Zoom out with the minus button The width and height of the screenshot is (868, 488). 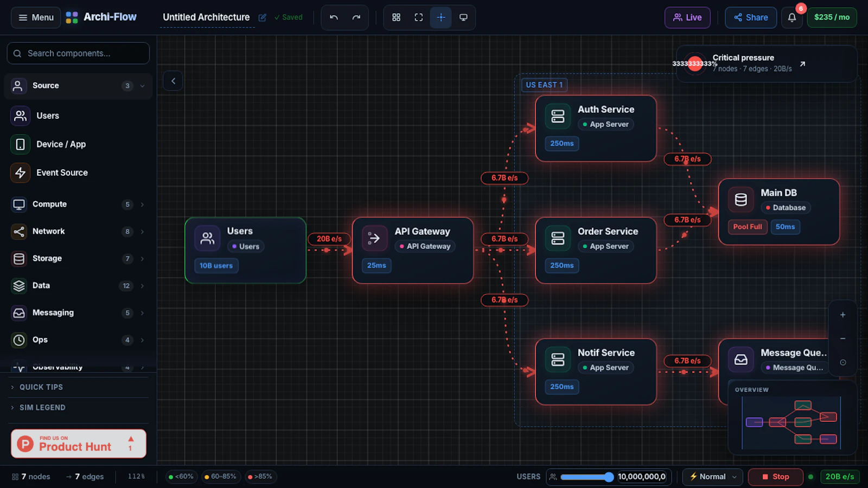coord(843,338)
